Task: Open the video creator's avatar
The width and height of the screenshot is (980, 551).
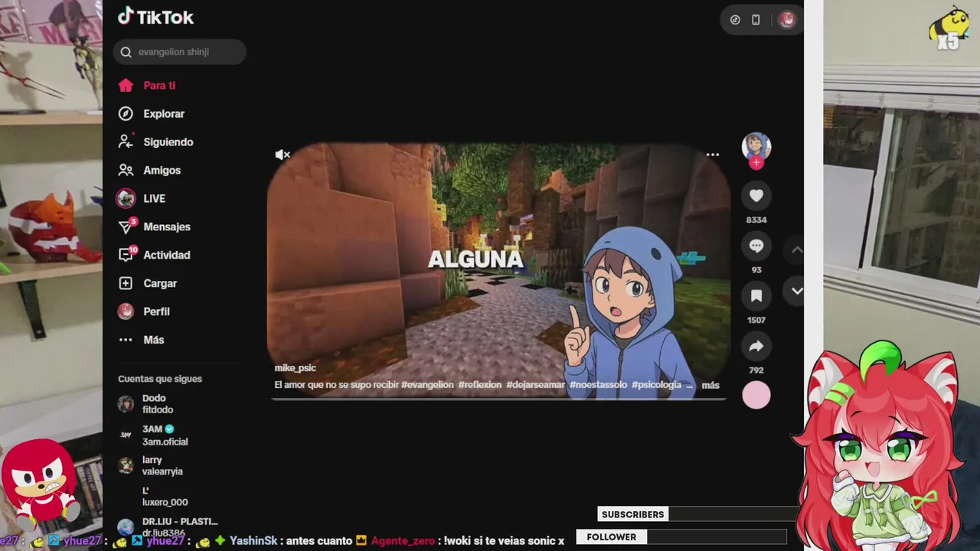Action: tap(756, 146)
